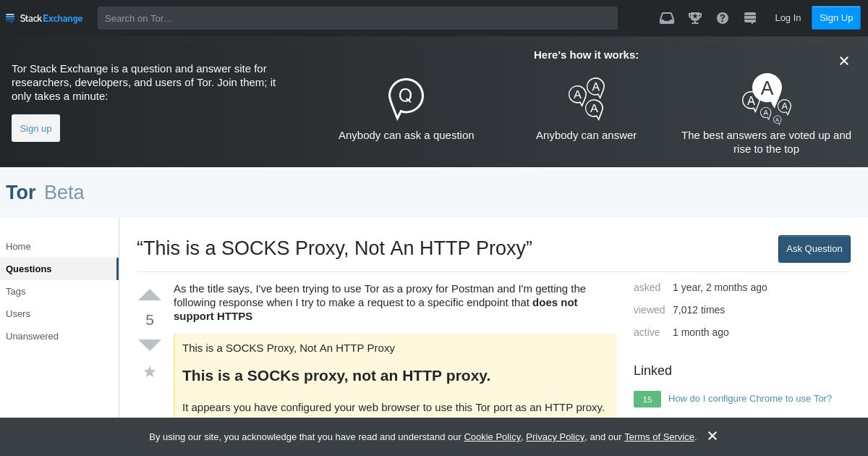Click the 'Anybody can ask a question' Q icon
This screenshot has width=868, height=456.
406,98
